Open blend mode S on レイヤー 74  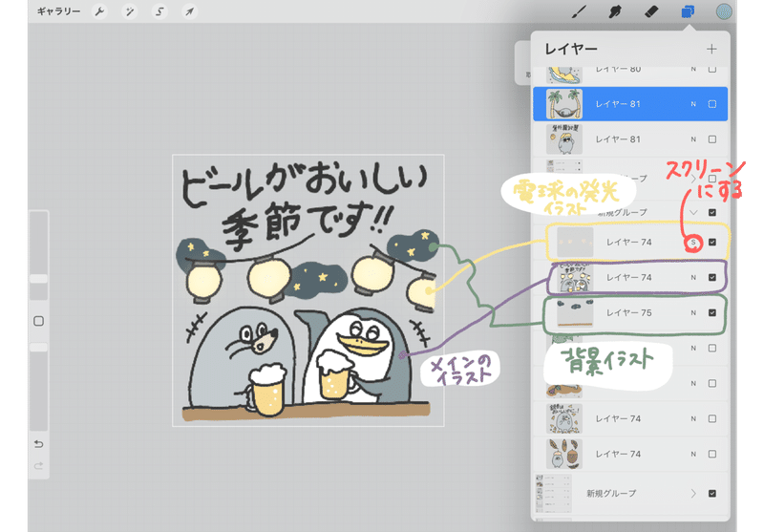pos(693,243)
